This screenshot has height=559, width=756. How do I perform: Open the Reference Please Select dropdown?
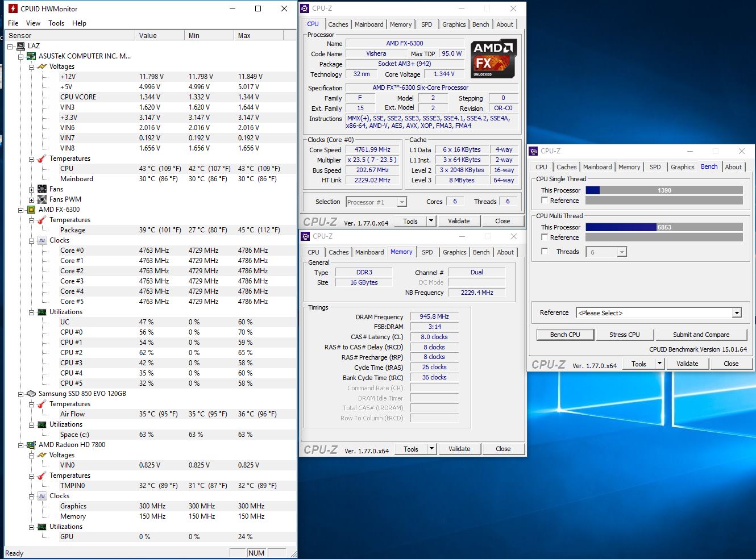(737, 313)
